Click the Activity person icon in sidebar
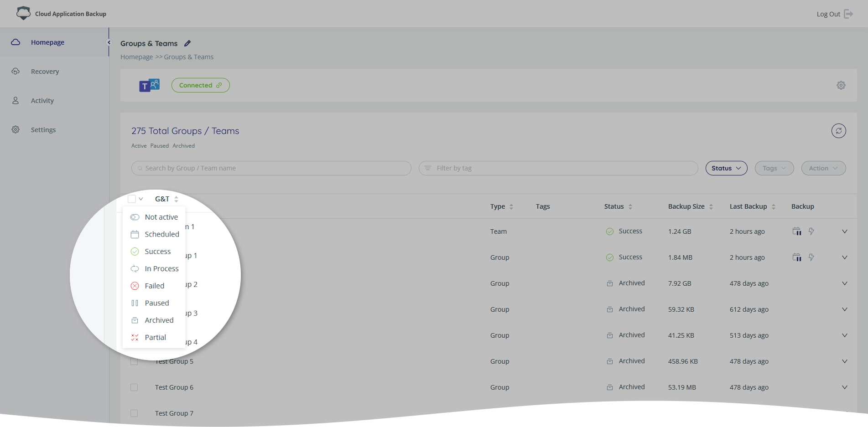 tap(16, 100)
